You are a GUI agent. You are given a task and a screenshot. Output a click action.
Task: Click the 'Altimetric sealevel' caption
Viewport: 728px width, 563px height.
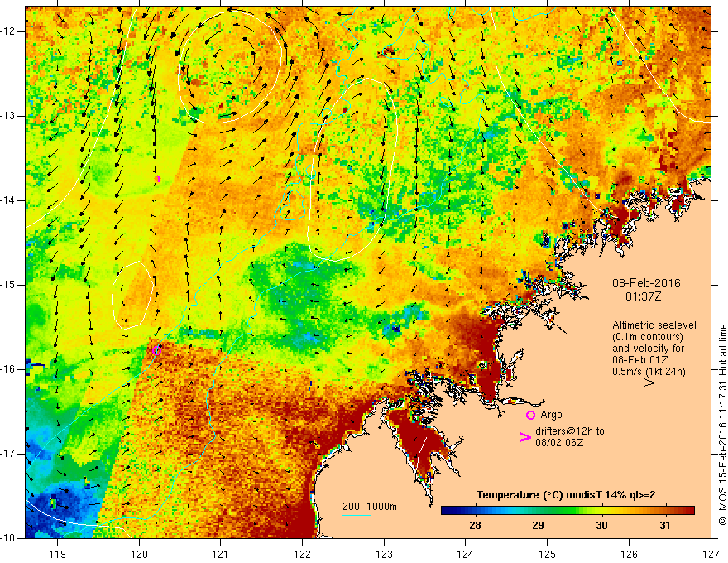pos(654,325)
